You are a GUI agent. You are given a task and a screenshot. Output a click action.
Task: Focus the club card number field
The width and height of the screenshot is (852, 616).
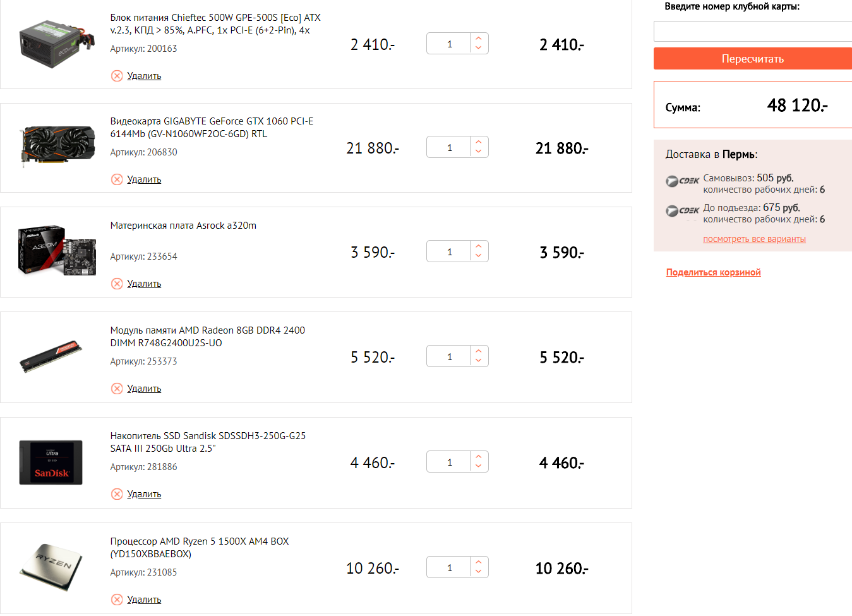(753, 32)
